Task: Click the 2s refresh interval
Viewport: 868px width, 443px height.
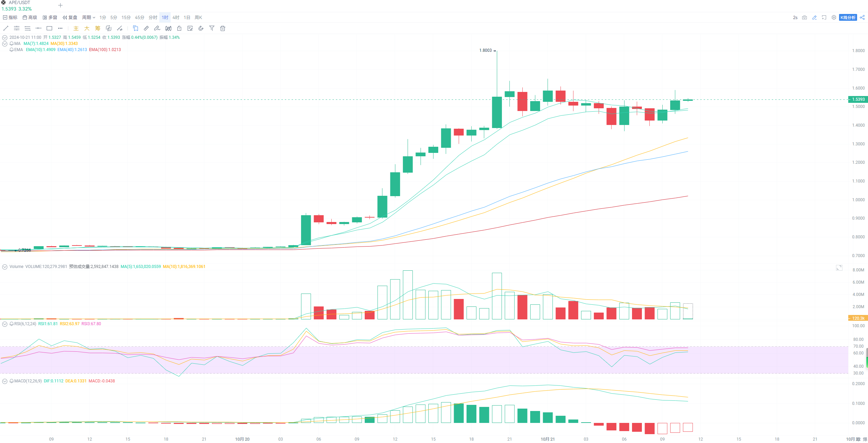Action: [x=795, y=17]
